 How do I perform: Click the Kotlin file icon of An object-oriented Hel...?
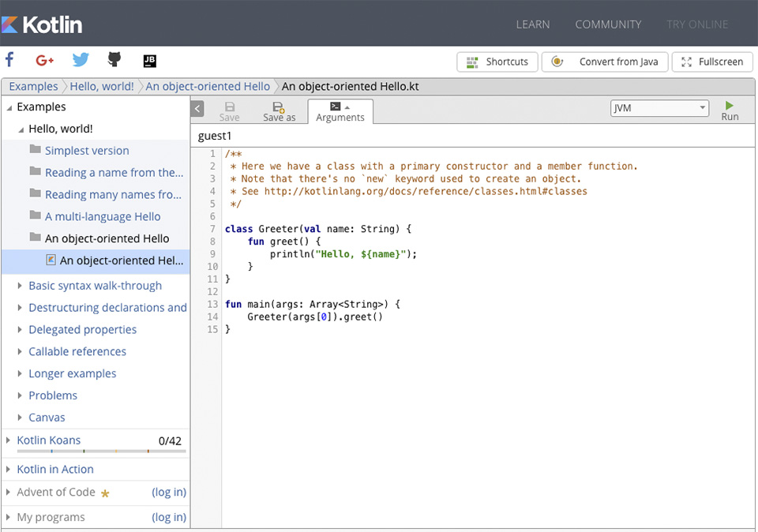(x=51, y=260)
